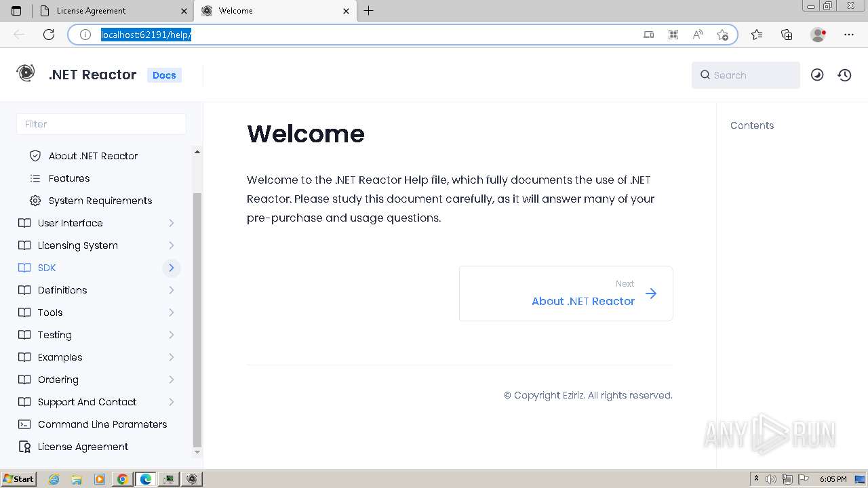Click the book icon beside Testing

pos(24,335)
